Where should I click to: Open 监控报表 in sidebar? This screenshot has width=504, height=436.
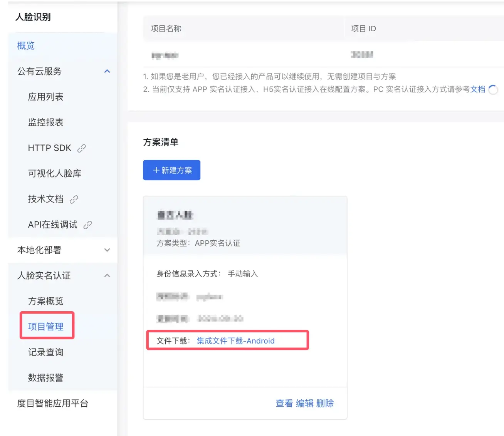tap(45, 122)
